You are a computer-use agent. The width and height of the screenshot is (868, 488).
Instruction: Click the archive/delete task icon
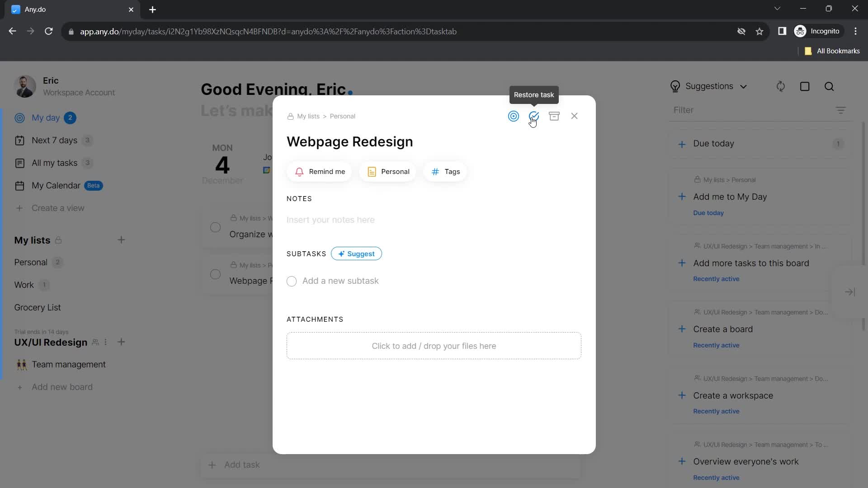554,116
